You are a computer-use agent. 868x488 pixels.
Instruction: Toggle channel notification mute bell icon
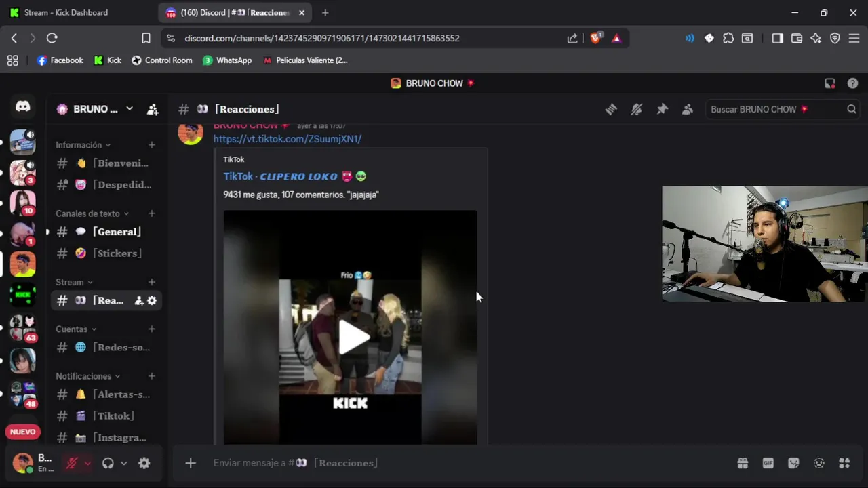(x=636, y=109)
